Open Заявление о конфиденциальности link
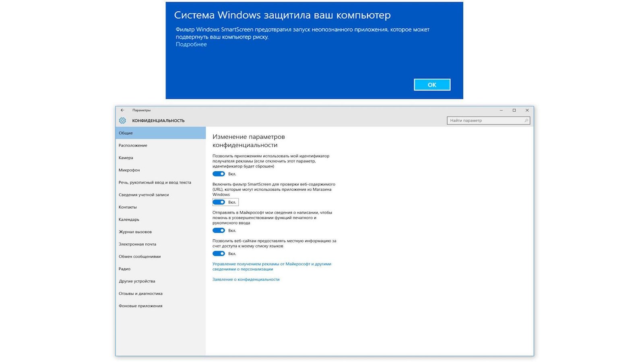Viewport: 644px width, 362px height. pyautogui.click(x=246, y=280)
